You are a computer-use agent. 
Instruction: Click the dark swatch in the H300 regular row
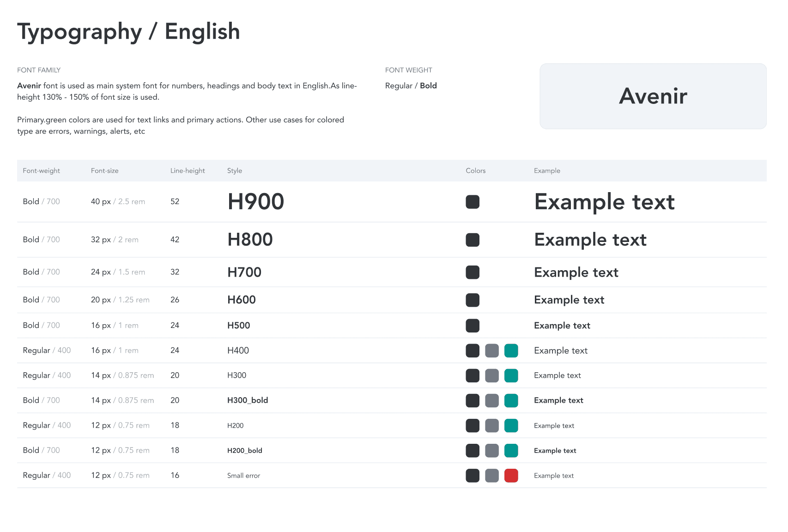point(473,375)
